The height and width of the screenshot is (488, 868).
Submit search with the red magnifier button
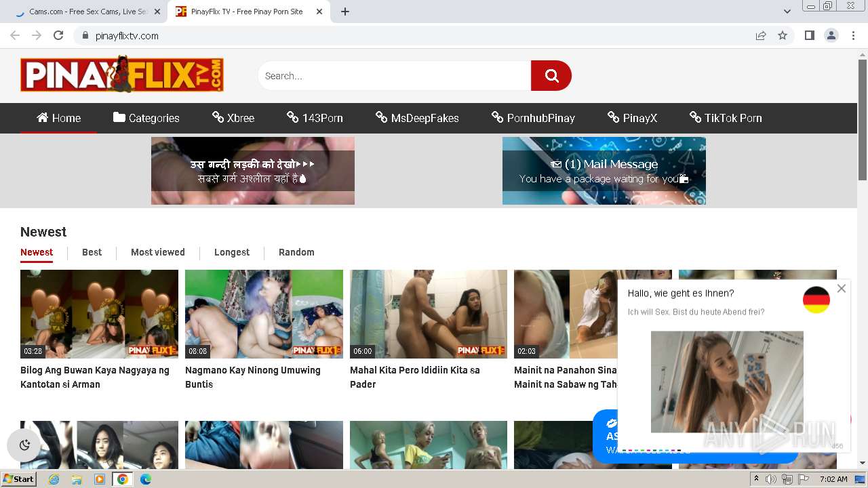(551, 76)
